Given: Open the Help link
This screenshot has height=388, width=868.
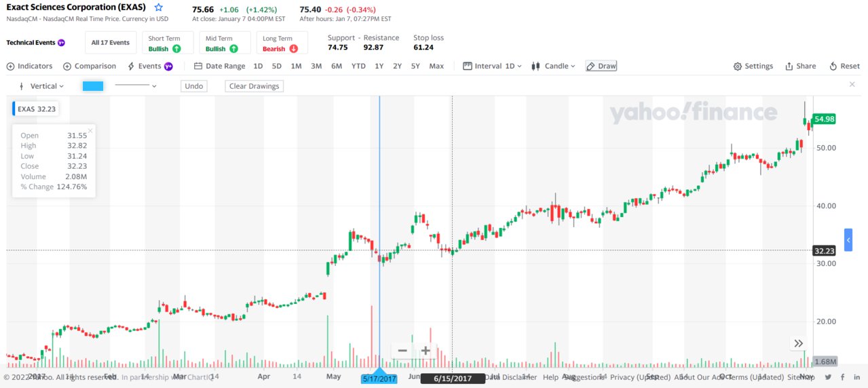Looking at the screenshot, I should (550, 377).
